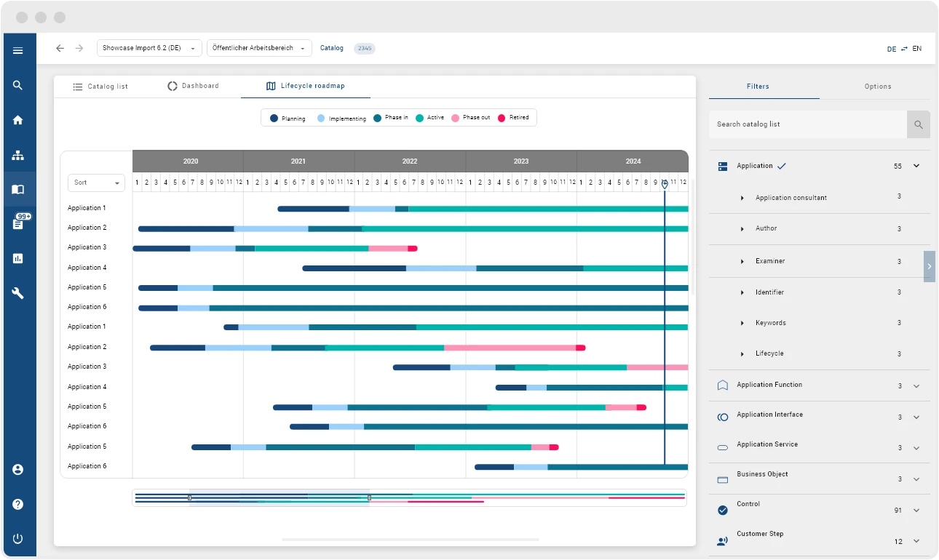Open the Sort dropdown
The image size is (939, 560).
coord(96,183)
